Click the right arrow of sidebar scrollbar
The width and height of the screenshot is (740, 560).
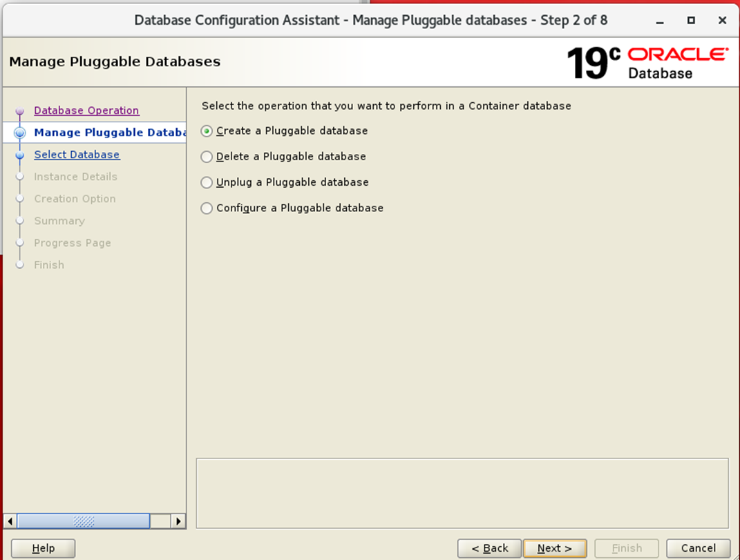pyautogui.click(x=178, y=521)
